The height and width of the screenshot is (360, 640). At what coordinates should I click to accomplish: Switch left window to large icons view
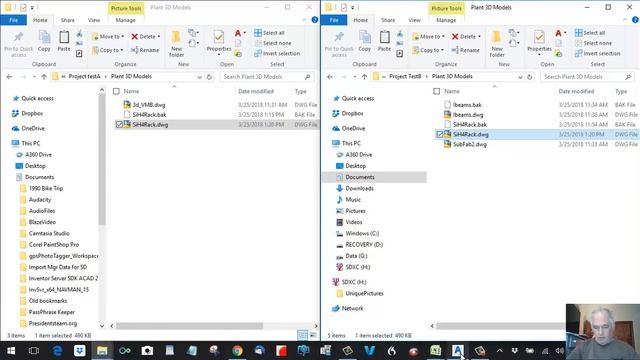pos(313,335)
